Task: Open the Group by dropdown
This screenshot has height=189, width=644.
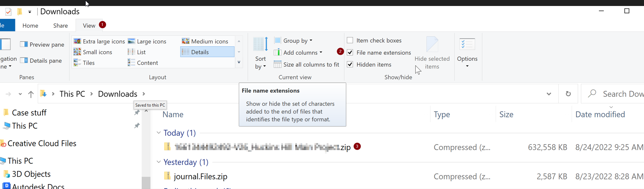Action: [x=297, y=41]
